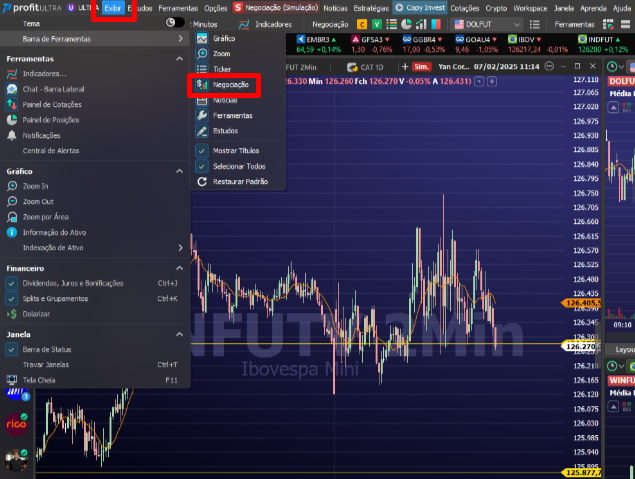Uncheck Splits e Grupamentos
This screenshot has height=479, width=635.
[11, 299]
